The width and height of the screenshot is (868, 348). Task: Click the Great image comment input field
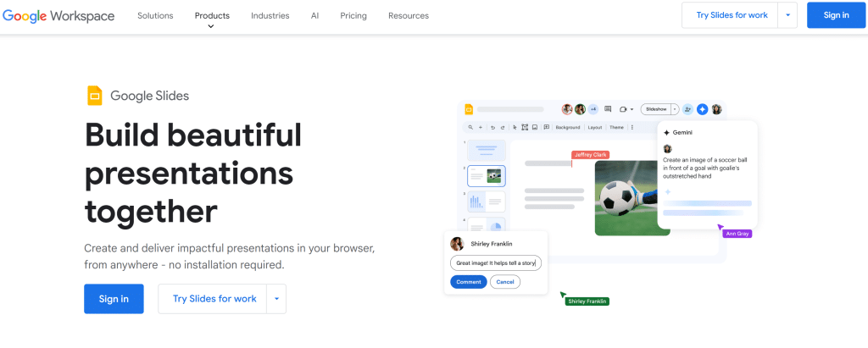(x=496, y=263)
